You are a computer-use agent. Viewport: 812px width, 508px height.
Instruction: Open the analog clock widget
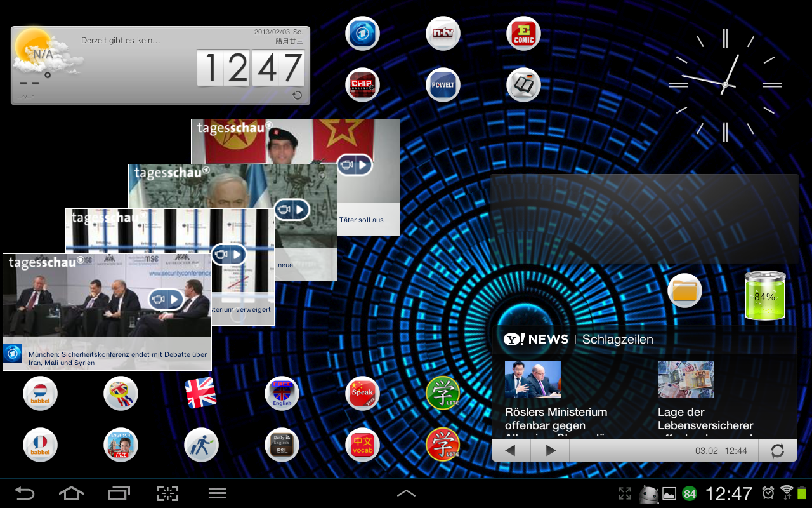pos(725,84)
